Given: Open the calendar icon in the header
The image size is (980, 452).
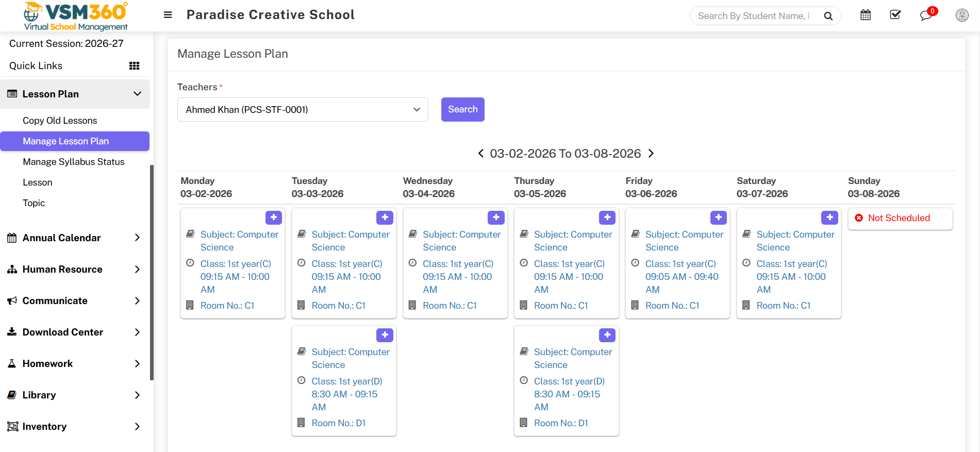Looking at the screenshot, I should point(866,15).
